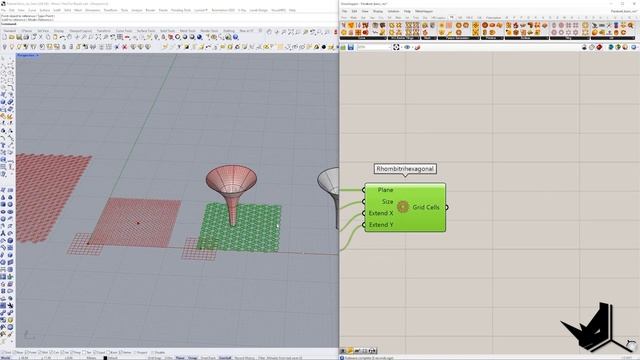Click Plane input of Rhombitrihexagonal component

coord(385,190)
